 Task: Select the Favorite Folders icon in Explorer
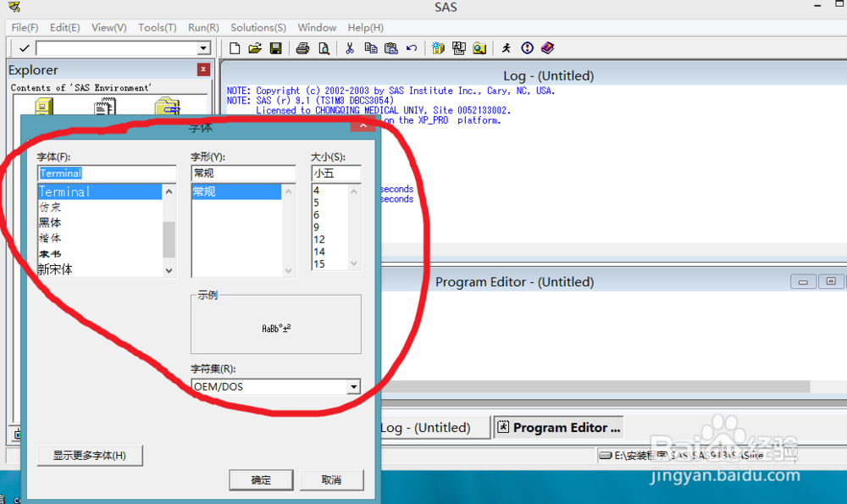pos(167,106)
